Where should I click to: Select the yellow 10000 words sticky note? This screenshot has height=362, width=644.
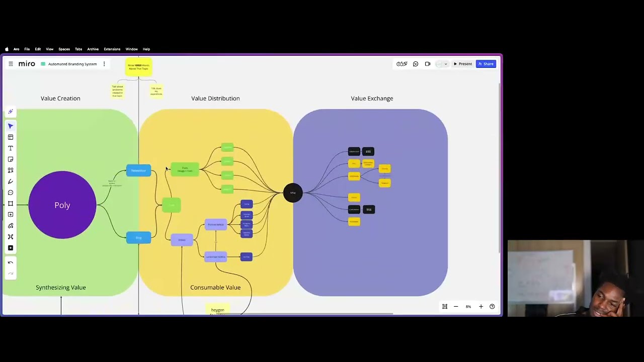click(138, 67)
